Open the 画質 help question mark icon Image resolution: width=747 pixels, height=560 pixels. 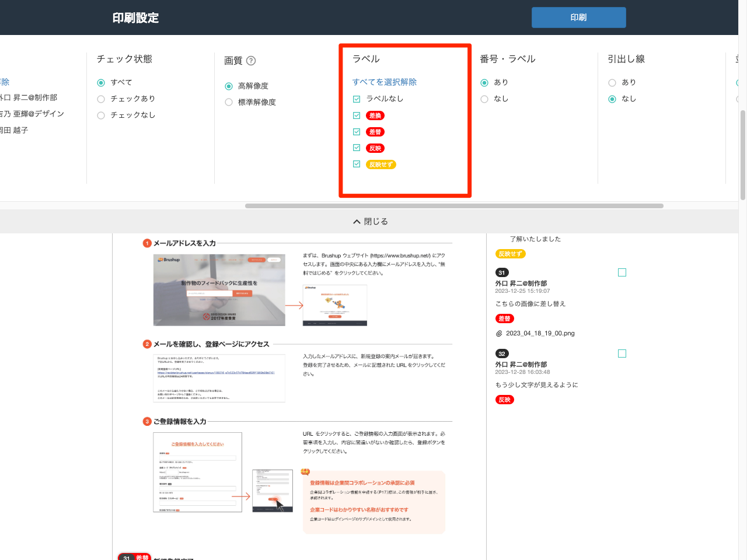pyautogui.click(x=251, y=61)
